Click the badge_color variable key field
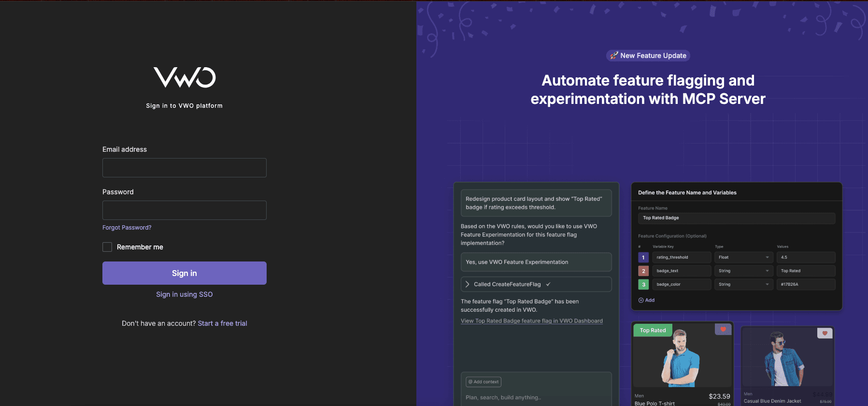This screenshot has width=868, height=406. pyautogui.click(x=682, y=284)
